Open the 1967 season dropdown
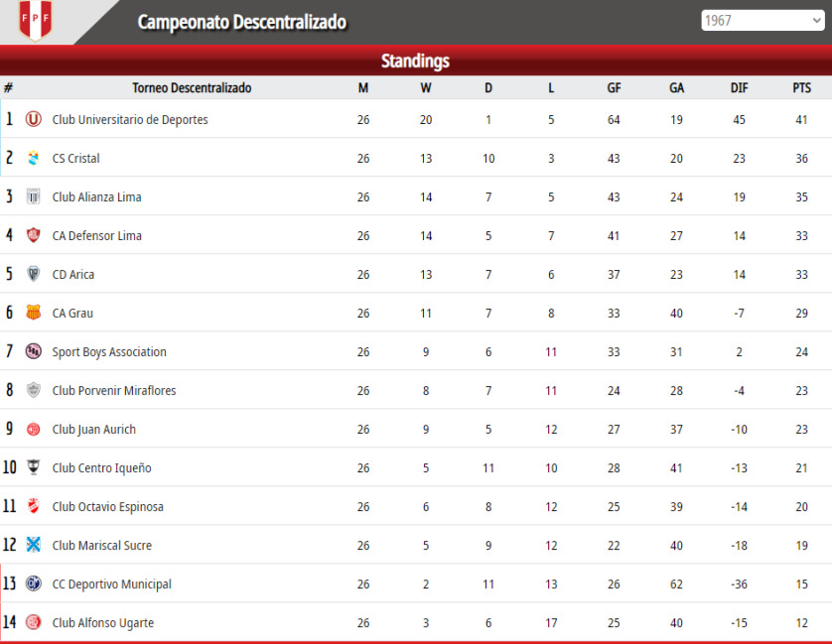 (763, 21)
